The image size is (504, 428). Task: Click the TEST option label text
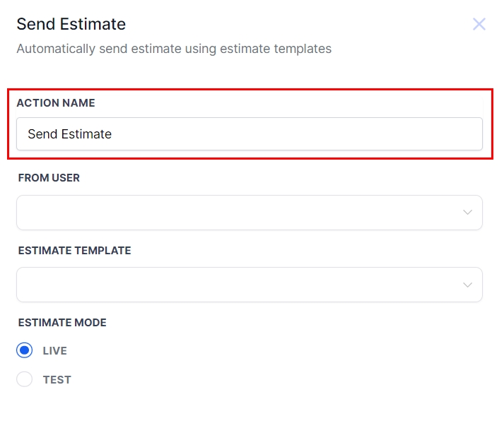57,380
